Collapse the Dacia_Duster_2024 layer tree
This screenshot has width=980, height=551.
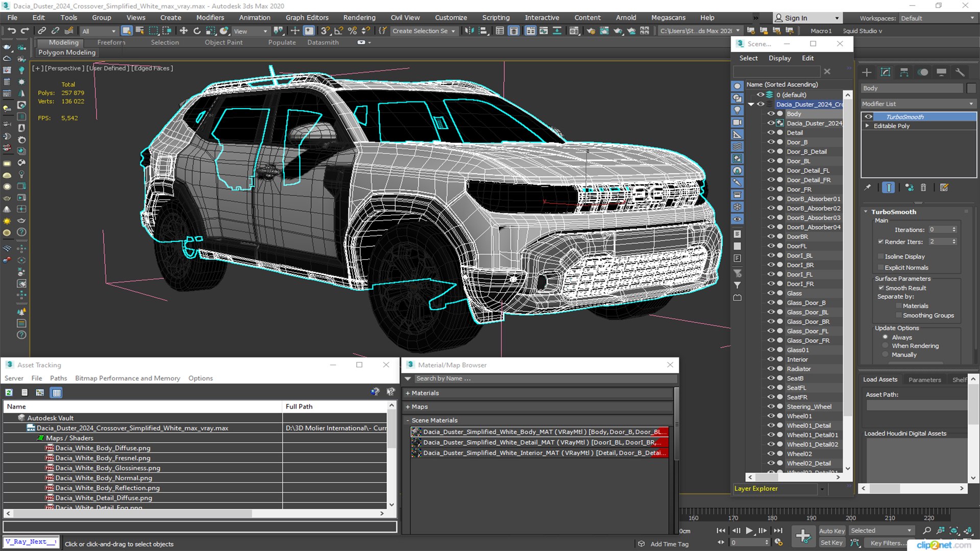point(751,104)
